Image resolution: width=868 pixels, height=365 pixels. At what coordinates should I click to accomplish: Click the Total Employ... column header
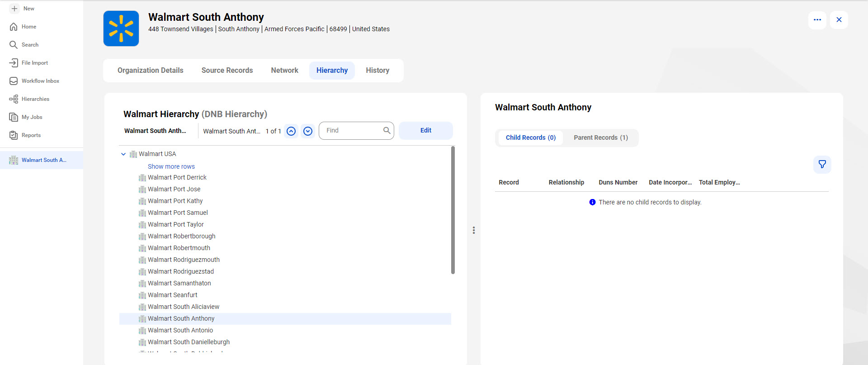tap(719, 183)
